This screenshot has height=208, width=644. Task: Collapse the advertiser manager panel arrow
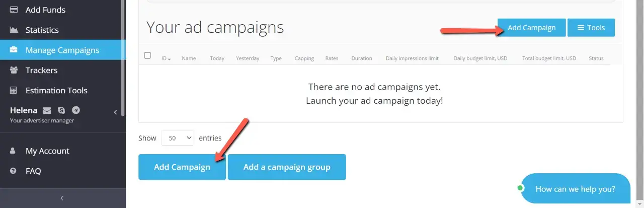pos(115,112)
